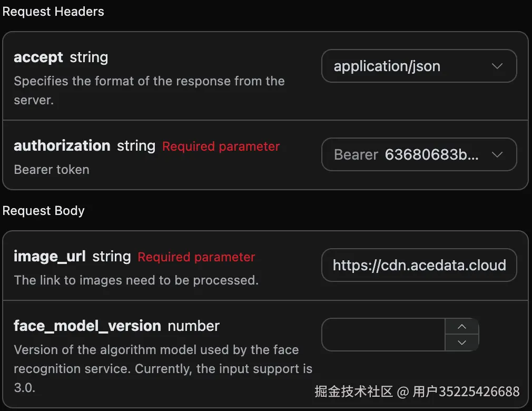Click the Bearer token description text

point(52,169)
